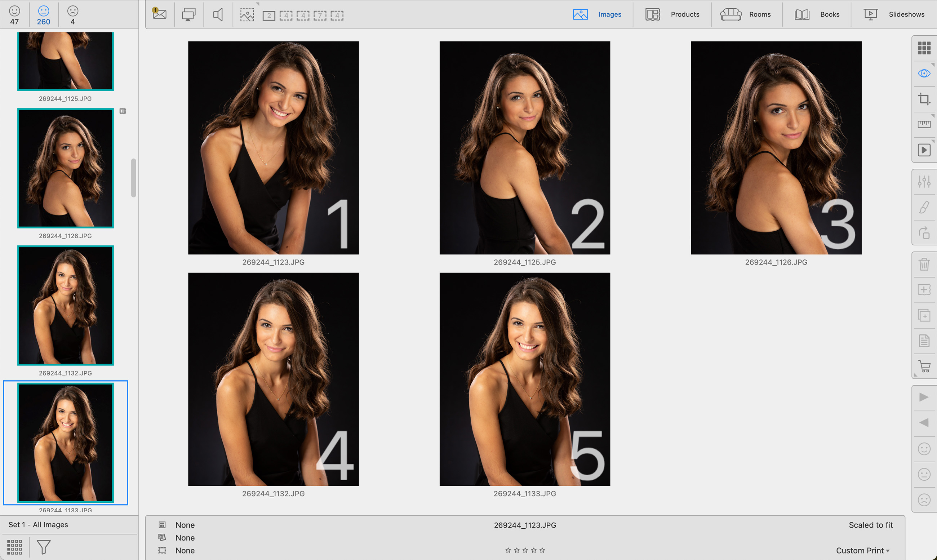
Task: Show the 47 happy-rated images filter
Action: (14, 15)
